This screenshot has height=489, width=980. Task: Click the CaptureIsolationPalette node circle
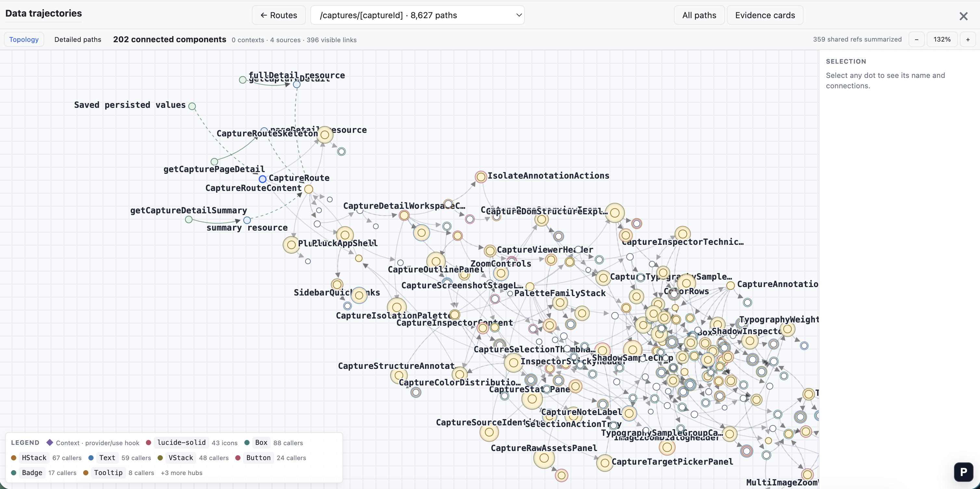pos(396,307)
